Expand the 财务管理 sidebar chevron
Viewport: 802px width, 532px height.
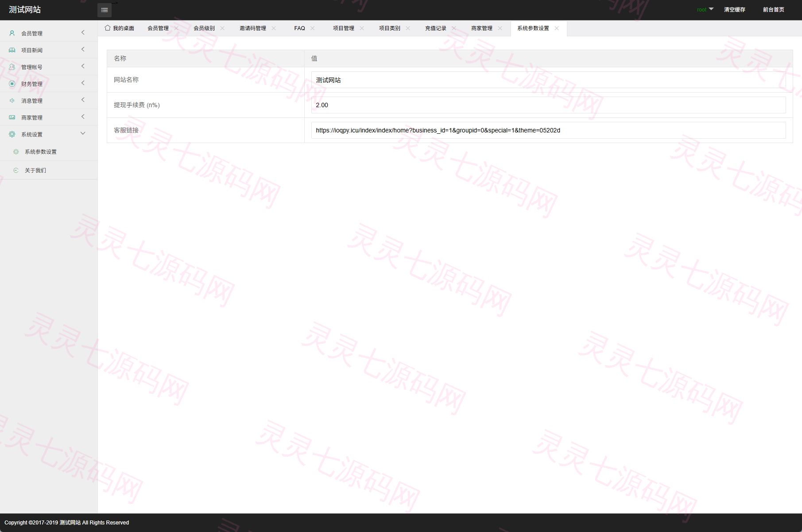(83, 83)
